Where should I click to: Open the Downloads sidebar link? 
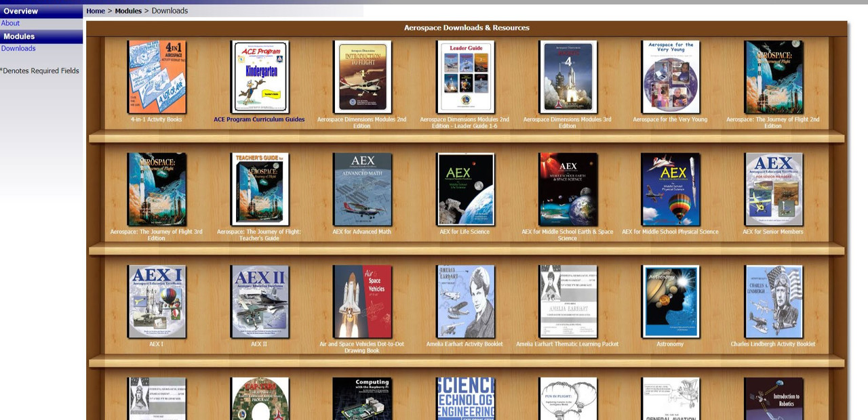[18, 48]
